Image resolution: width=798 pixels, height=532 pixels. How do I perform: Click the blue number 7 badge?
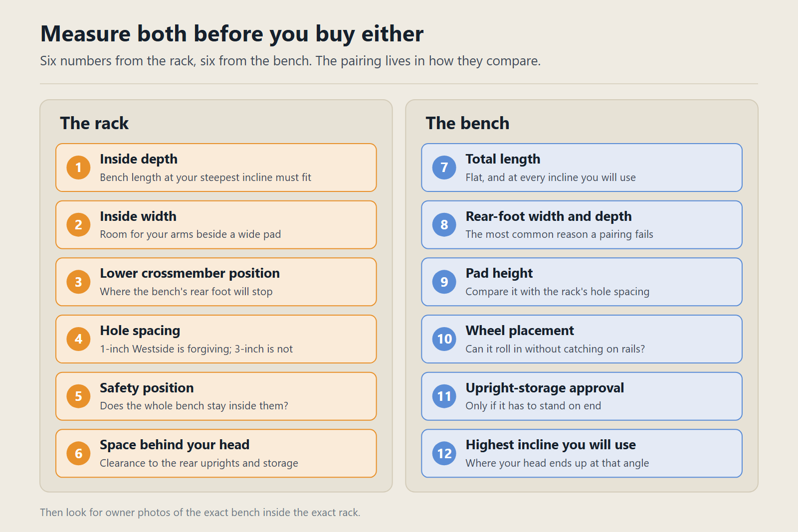pos(444,168)
